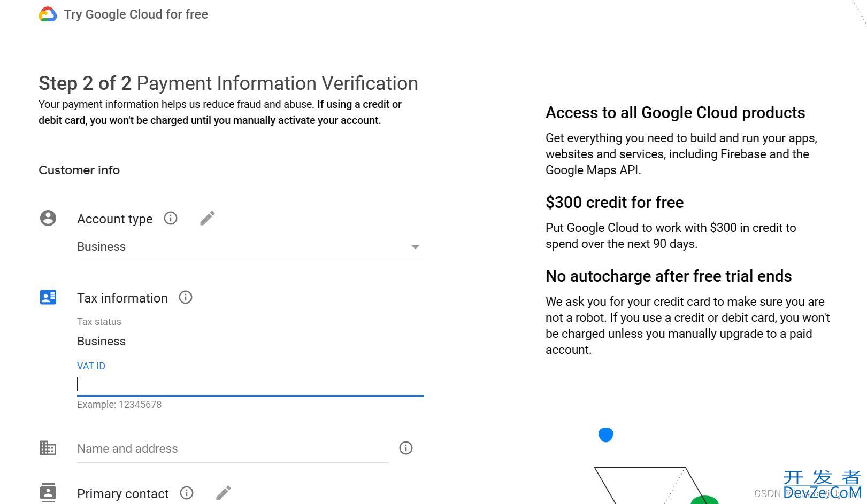
Task: Click the Primary contact badge icon
Action: click(48, 492)
